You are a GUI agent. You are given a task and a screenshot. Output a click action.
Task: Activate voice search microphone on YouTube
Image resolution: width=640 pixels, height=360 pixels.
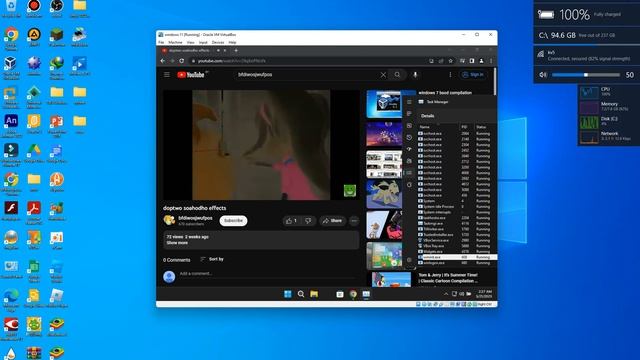click(415, 75)
